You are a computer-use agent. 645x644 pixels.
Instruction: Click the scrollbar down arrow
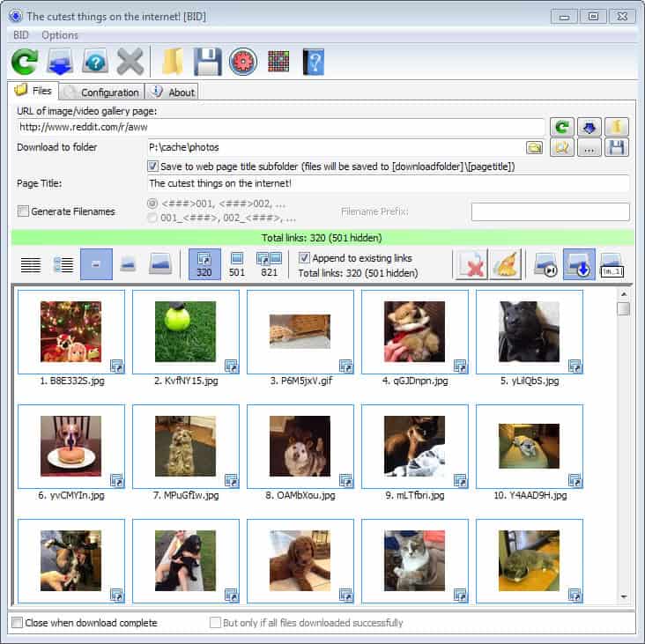pyautogui.click(x=624, y=596)
